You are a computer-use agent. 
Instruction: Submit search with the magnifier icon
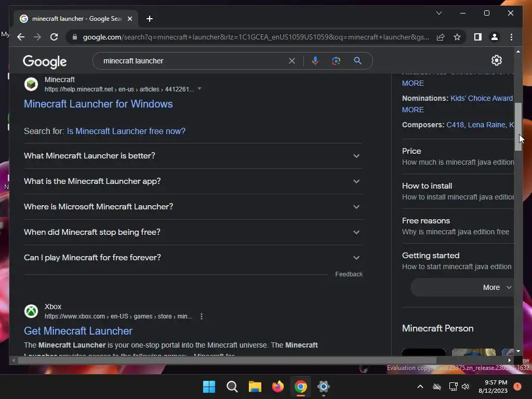[x=357, y=61]
